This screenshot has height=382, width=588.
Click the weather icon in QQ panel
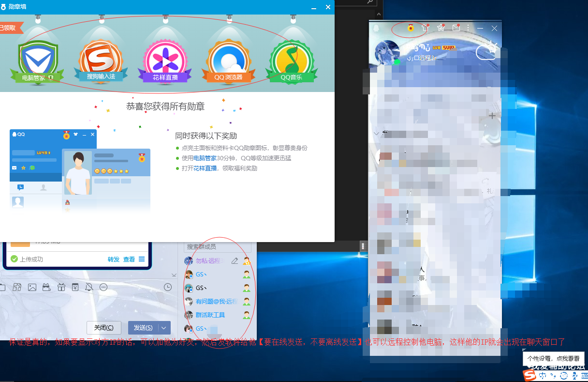487,50
